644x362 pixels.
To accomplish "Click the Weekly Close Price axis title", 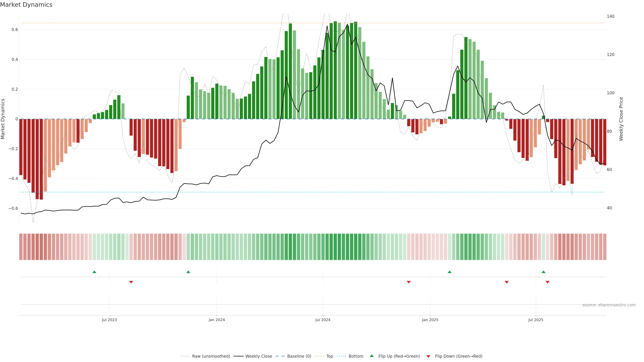I will 621,119.
